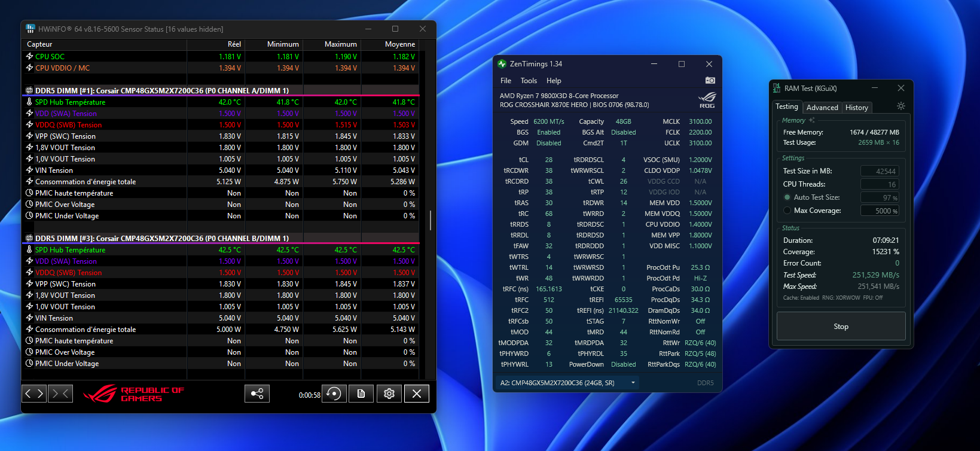The image size is (980, 451).
Task: Toggle RAM Test theme with the sun icon
Action: pos(901,106)
